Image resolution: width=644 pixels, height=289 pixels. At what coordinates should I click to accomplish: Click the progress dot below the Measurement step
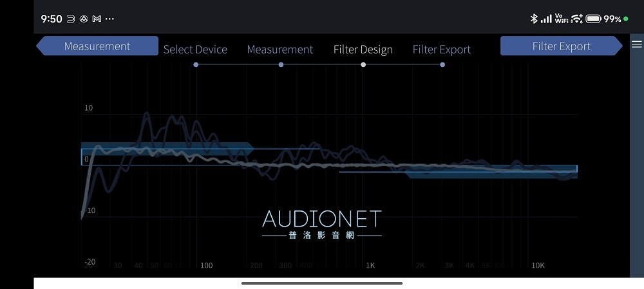point(281,64)
